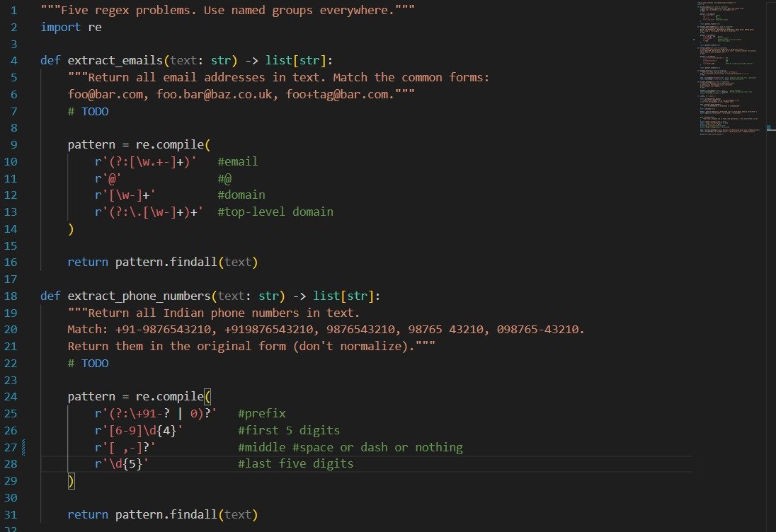Click 're.compile(' on line 9

[x=173, y=144]
